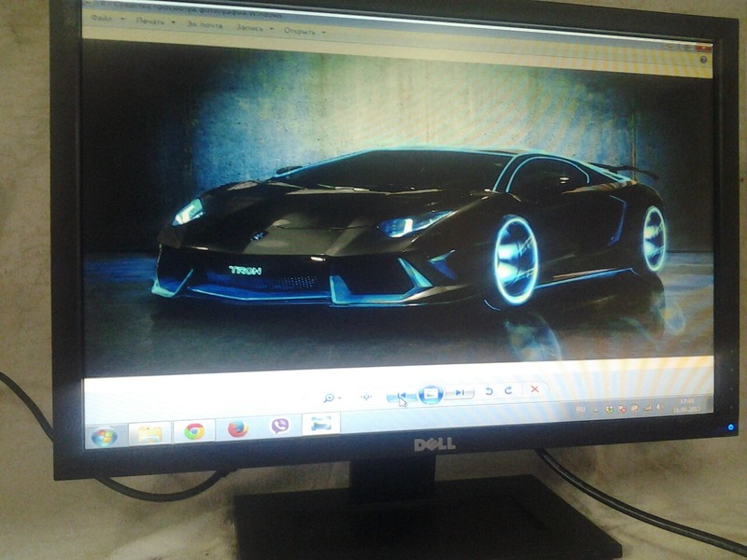Rotate the photo counterclockwise
The height and width of the screenshot is (560, 747).
pyautogui.click(x=488, y=391)
